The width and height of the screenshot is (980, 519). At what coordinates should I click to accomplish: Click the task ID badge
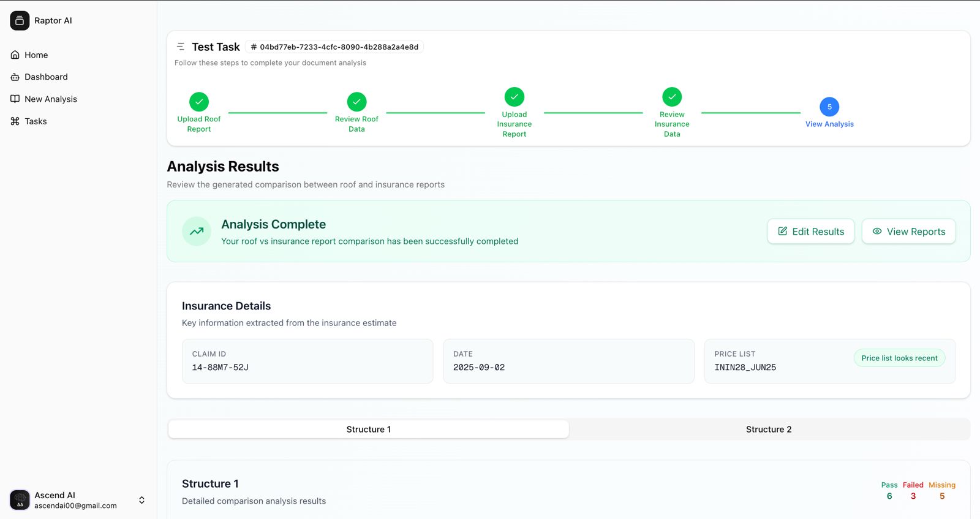click(334, 47)
